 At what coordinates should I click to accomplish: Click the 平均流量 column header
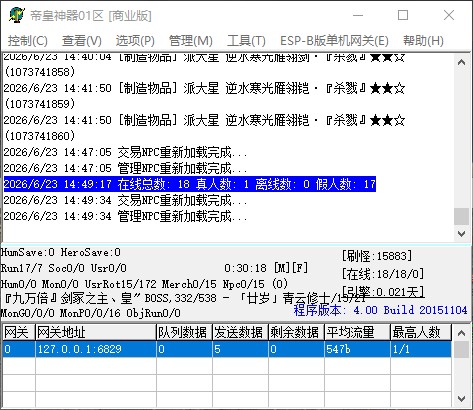[357, 332]
